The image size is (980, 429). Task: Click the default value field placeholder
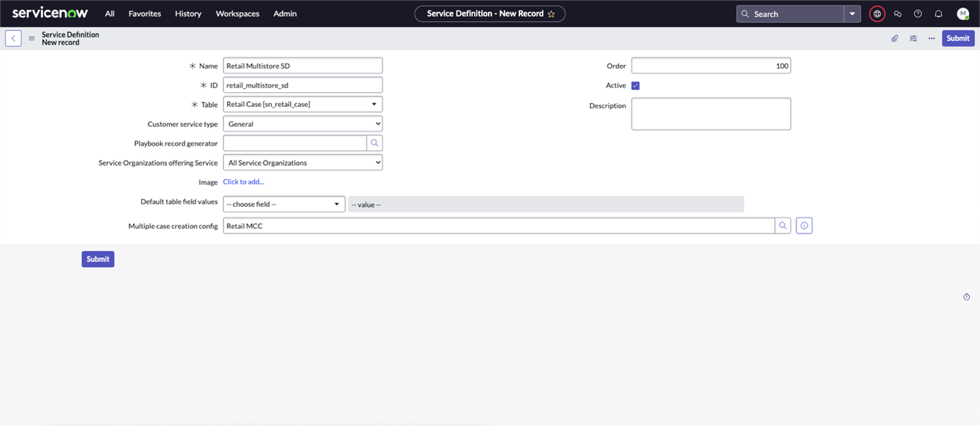pos(546,204)
